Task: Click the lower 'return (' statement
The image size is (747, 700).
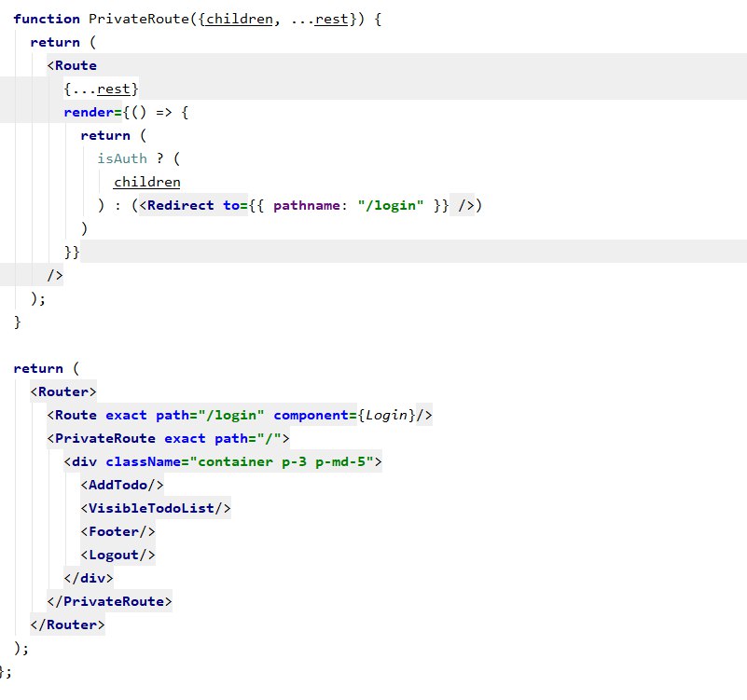Action: tap(47, 368)
